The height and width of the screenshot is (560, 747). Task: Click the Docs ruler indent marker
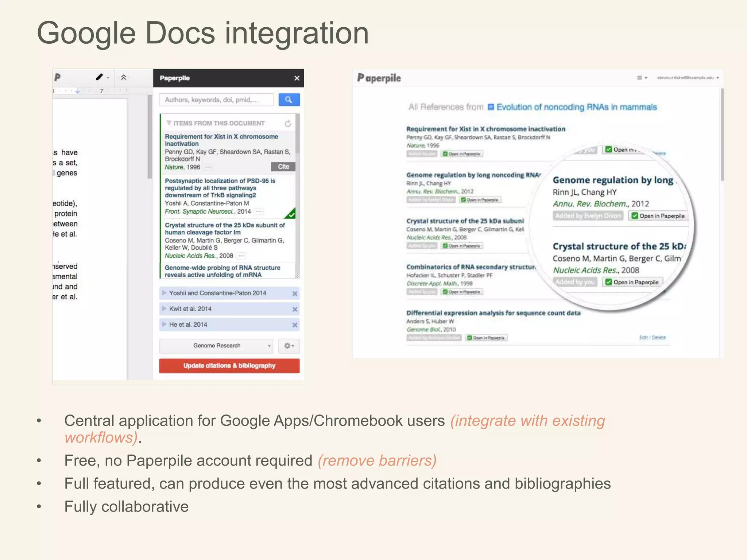click(77, 92)
